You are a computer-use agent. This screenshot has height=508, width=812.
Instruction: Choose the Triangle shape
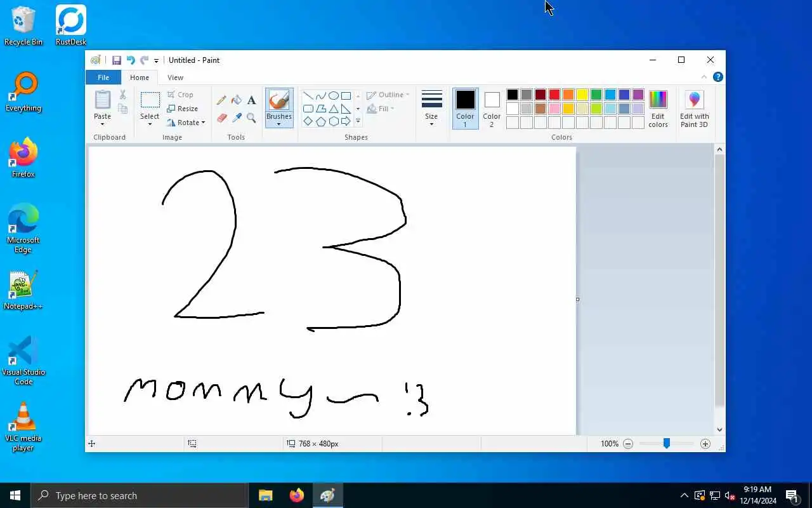tap(333, 109)
